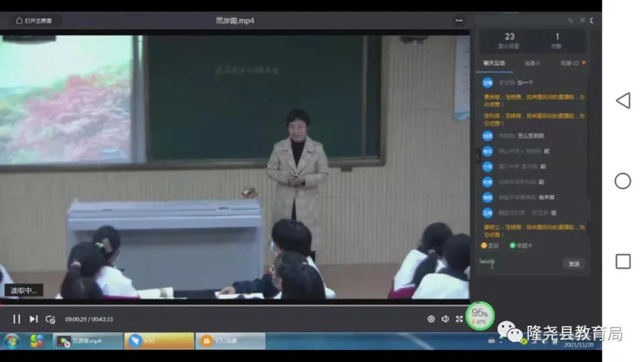Skip to the next video
Screen dimensions: 644x362
(33, 319)
